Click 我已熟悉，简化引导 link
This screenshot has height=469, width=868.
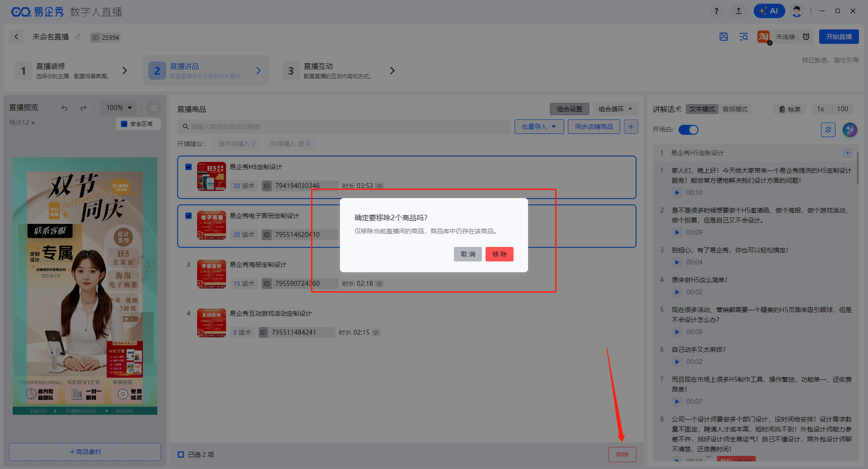[830, 60]
